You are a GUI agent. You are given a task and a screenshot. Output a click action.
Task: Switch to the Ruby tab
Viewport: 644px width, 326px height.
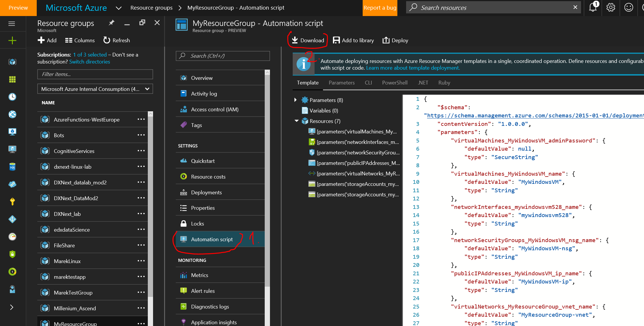click(444, 83)
